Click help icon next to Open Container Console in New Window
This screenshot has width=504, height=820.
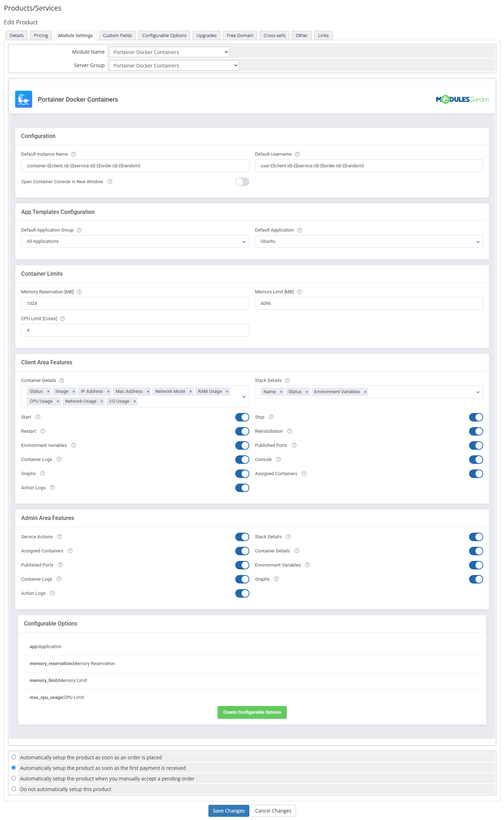click(110, 181)
